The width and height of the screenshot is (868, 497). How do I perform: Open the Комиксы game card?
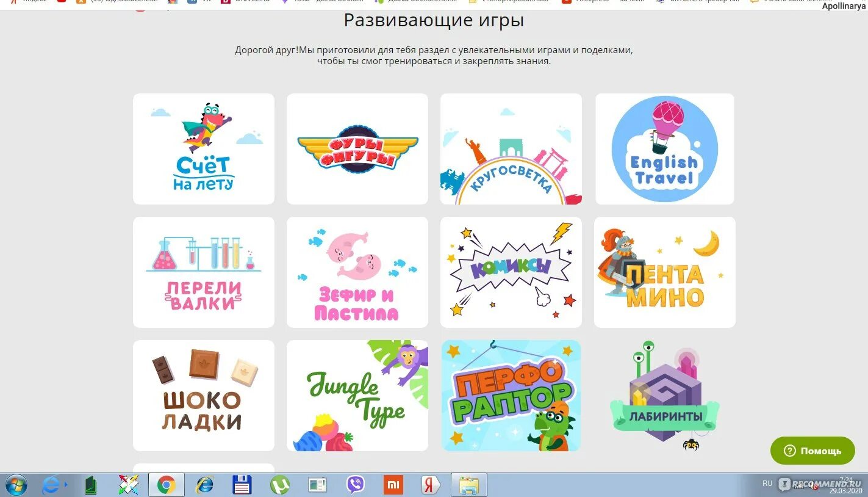point(511,272)
